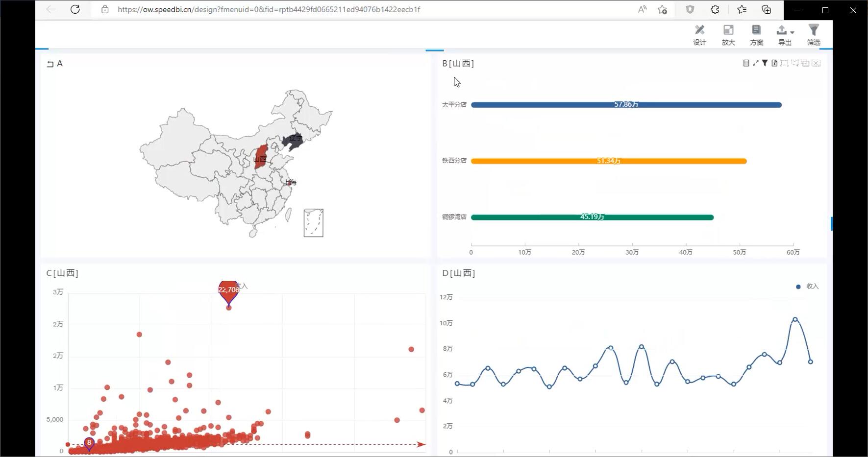
Task: Activate rectangle selection tool in chart B
Action: click(x=784, y=63)
